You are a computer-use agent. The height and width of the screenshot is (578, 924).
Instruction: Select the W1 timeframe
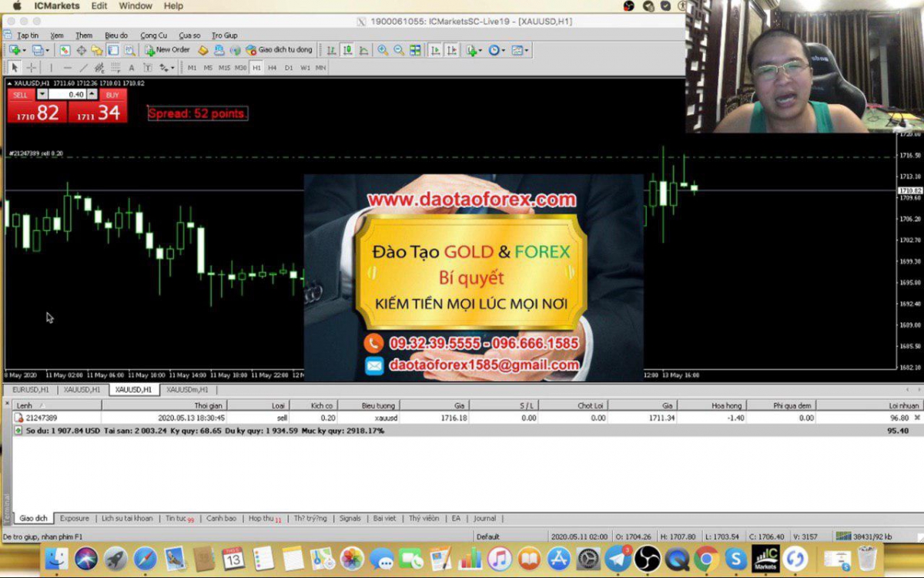305,68
